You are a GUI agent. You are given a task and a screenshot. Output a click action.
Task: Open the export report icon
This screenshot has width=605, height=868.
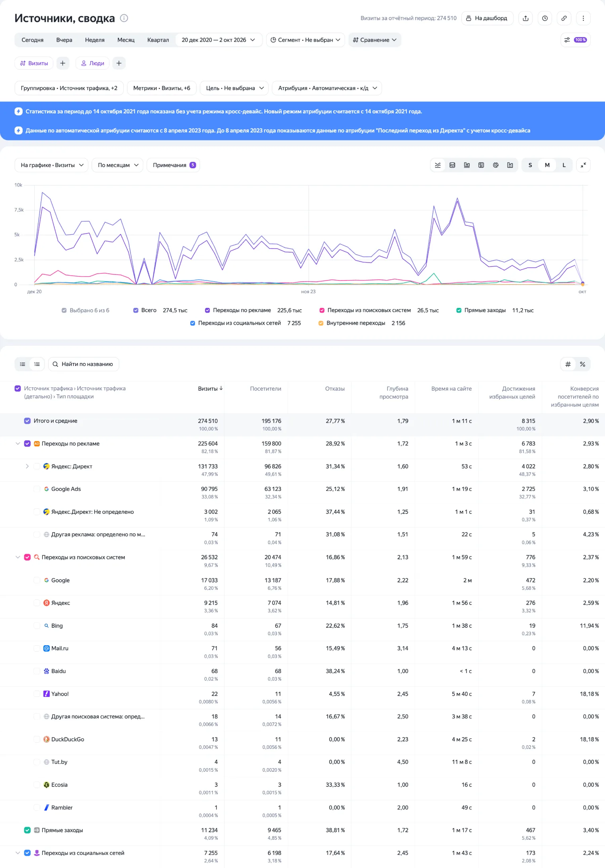[x=526, y=18]
